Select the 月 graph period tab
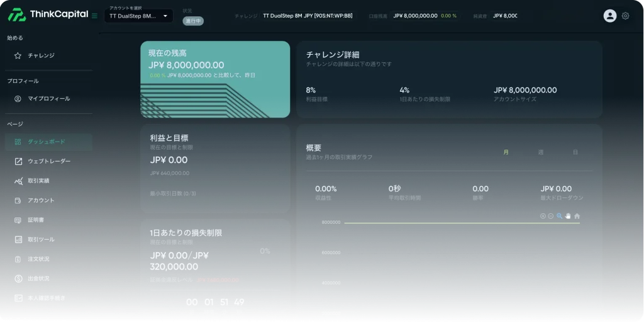 point(506,152)
